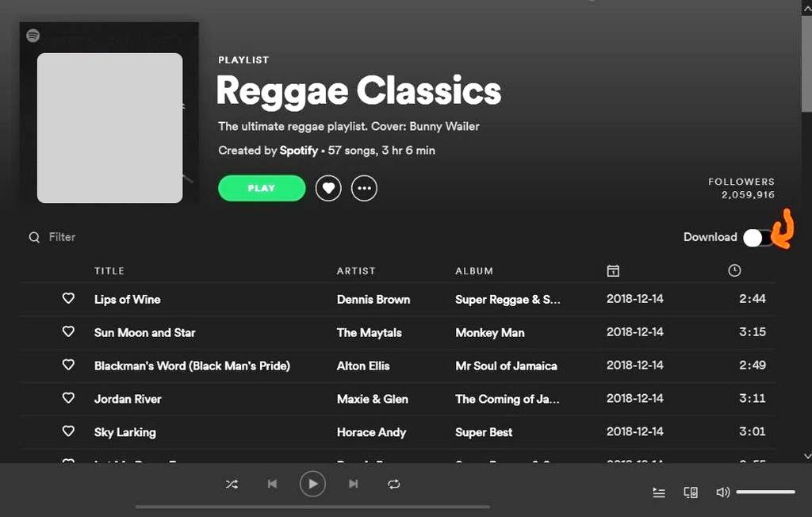Image resolution: width=812 pixels, height=517 pixels.
Task: Open artist The Maytals
Action: coord(370,332)
